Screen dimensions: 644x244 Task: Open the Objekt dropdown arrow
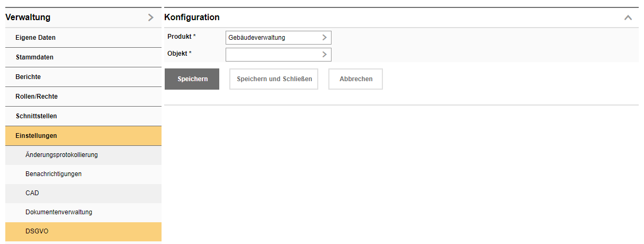(x=325, y=54)
